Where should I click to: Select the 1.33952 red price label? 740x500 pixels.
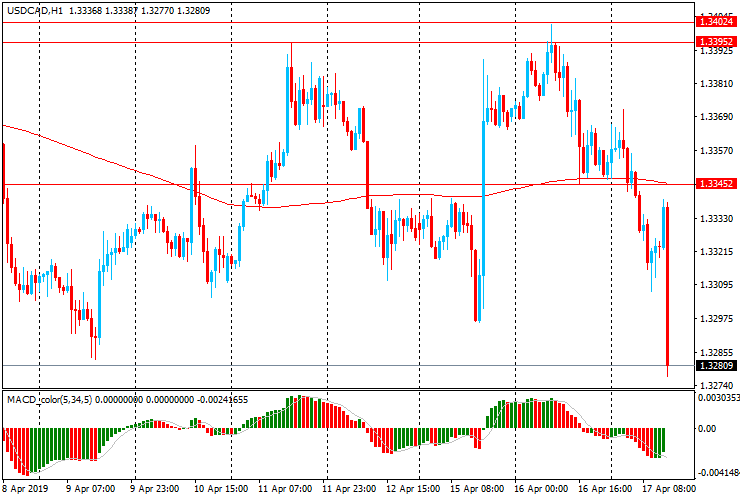pos(716,42)
